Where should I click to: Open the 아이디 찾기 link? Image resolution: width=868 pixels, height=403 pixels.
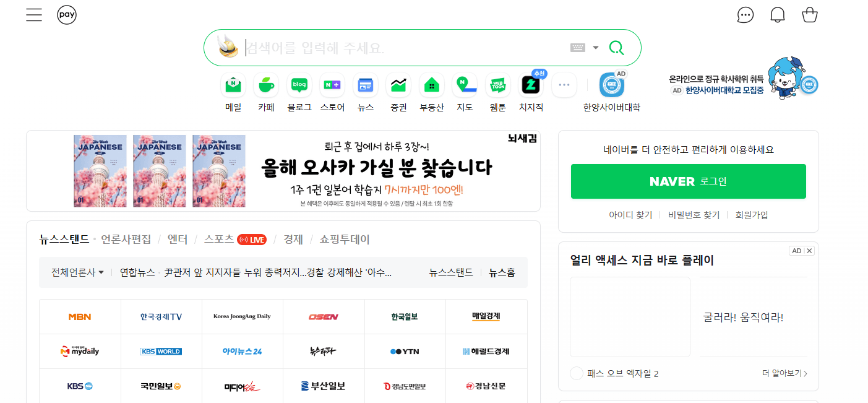(x=630, y=215)
